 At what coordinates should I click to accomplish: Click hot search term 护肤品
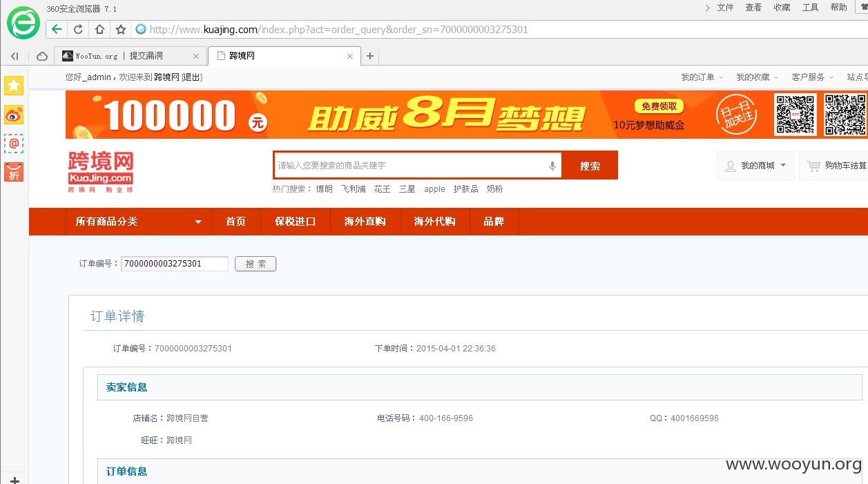(x=465, y=189)
